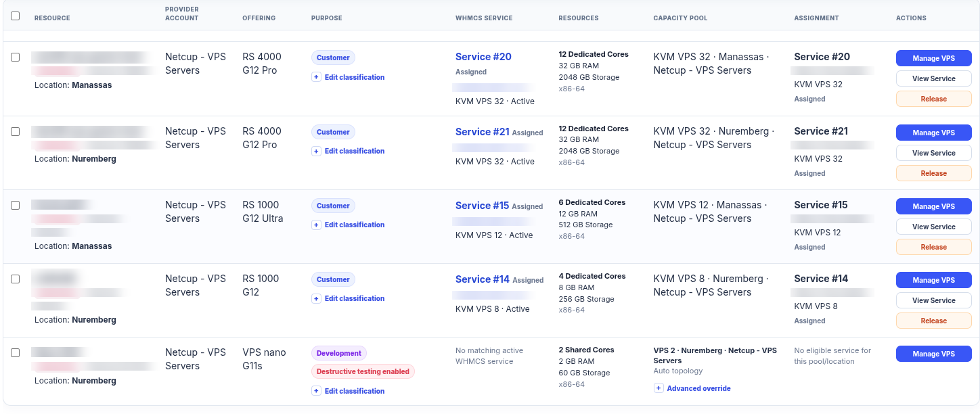Click KVM VPS 32 · Manassas capacity pool
Viewport: 980px width, 418px height.
[711, 64]
